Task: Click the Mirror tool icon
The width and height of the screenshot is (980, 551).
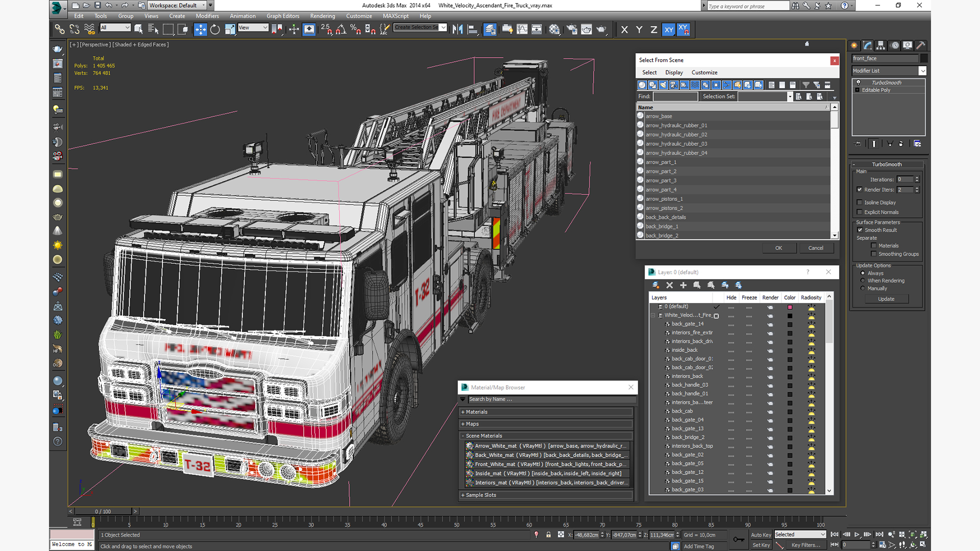Action: (457, 30)
